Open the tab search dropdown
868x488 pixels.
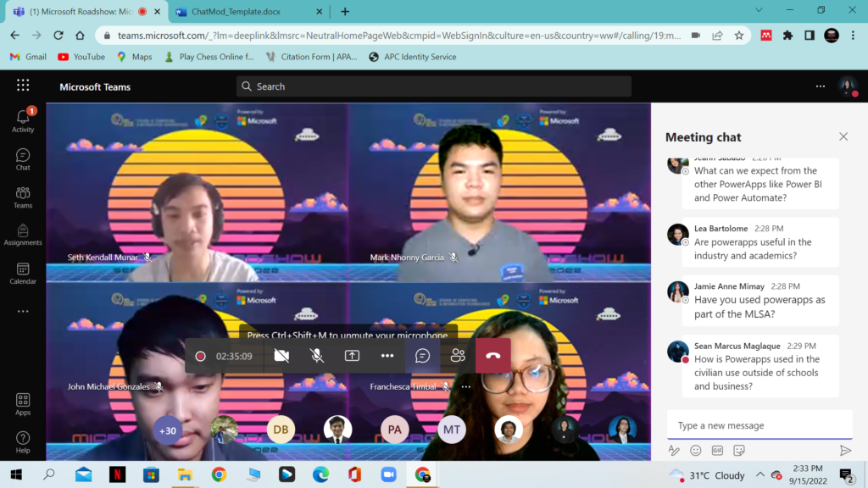(759, 10)
